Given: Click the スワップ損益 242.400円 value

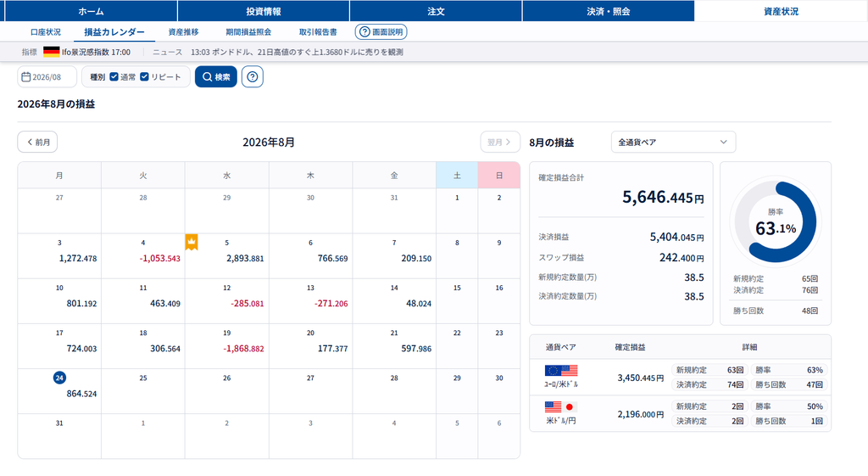Looking at the screenshot, I should 682,258.
